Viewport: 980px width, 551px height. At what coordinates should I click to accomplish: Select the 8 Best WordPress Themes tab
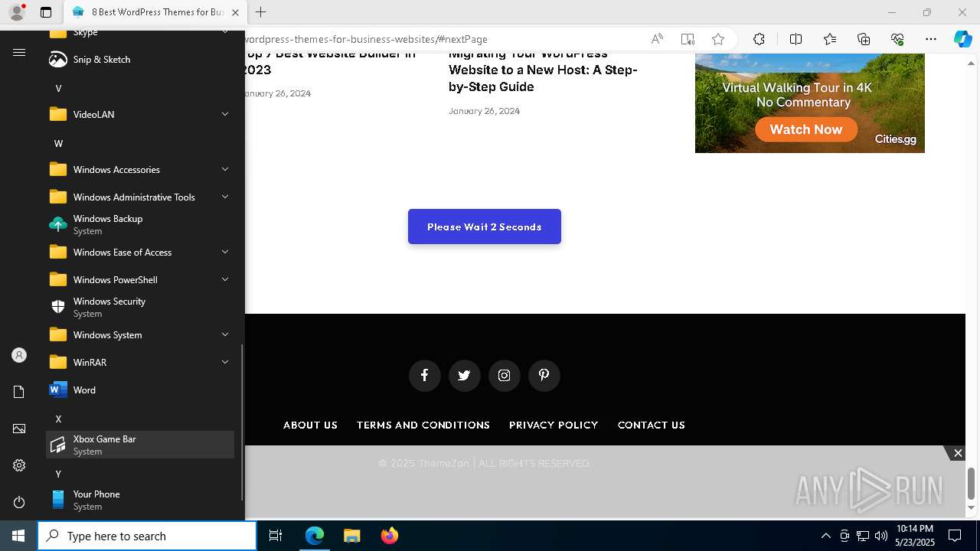156,12
